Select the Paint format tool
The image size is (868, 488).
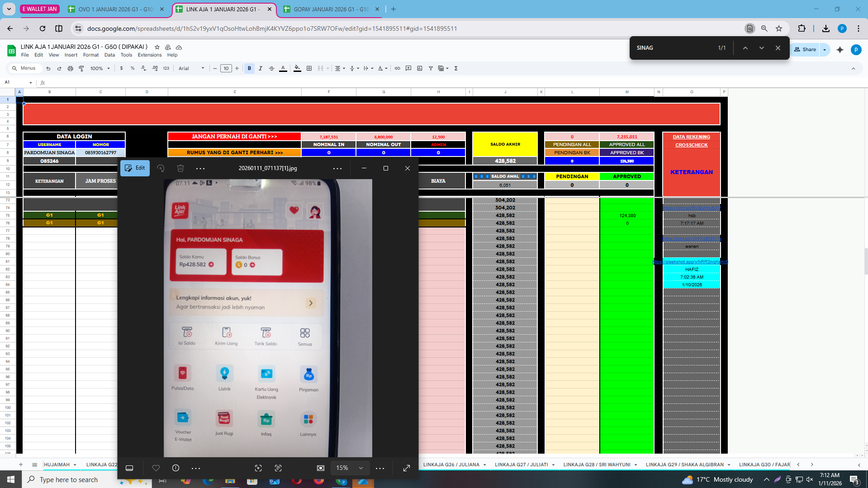point(81,68)
